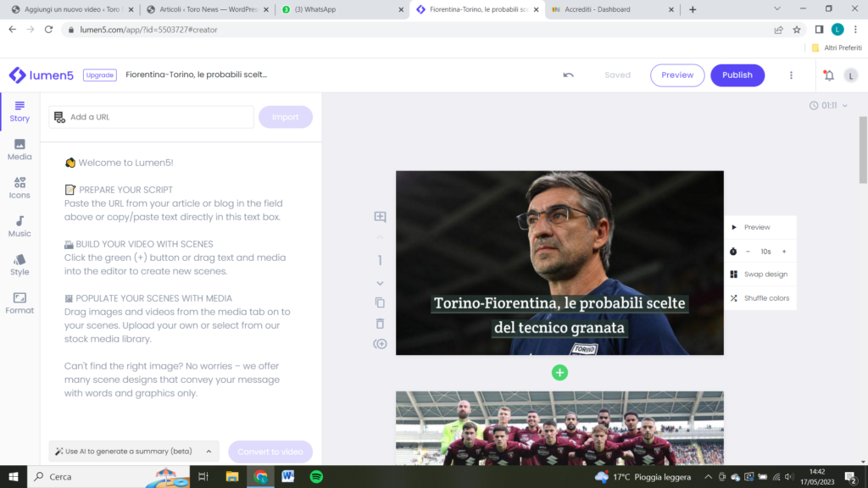Click the Add a URL field
This screenshot has height=488, width=868.
coord(157,117)
